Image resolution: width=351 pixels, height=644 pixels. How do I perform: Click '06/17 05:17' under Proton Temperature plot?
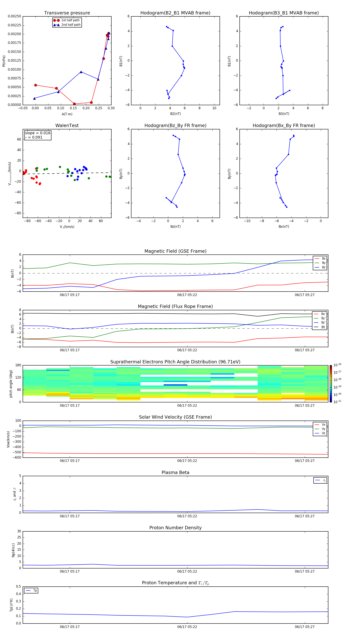[70, 627]
